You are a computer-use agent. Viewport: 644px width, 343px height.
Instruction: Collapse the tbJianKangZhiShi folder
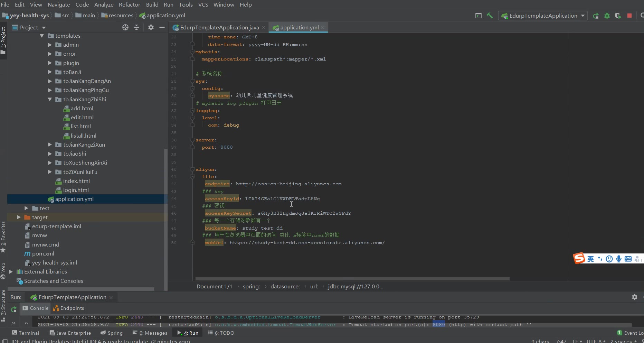tap(50, 99)
